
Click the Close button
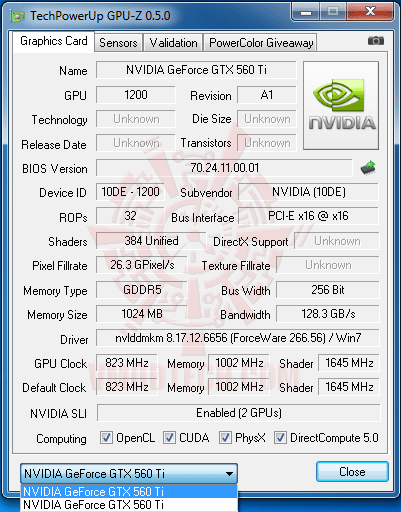click(352, 471)
